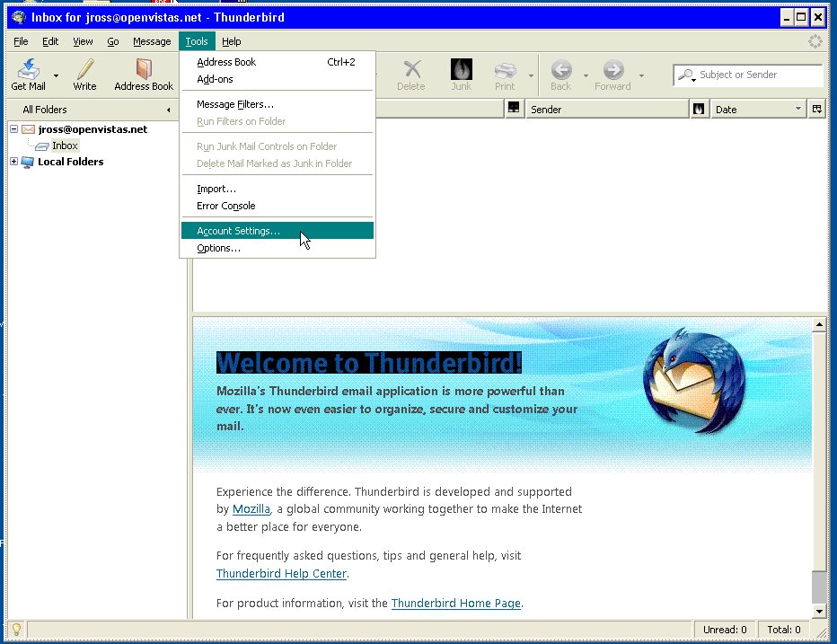Click the activity throbber icon

pyautogui.click(x=815, y=41)
